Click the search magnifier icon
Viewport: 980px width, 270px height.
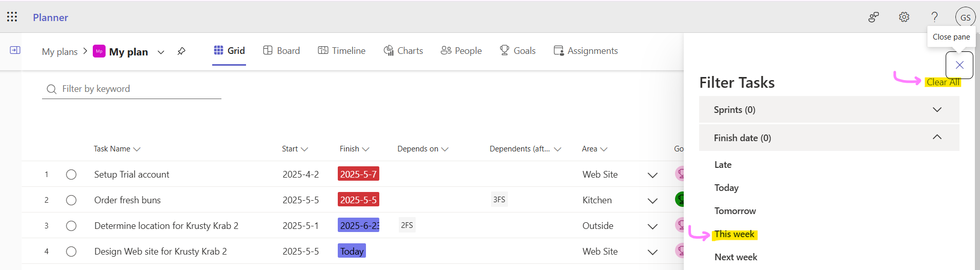coord(51,89)
